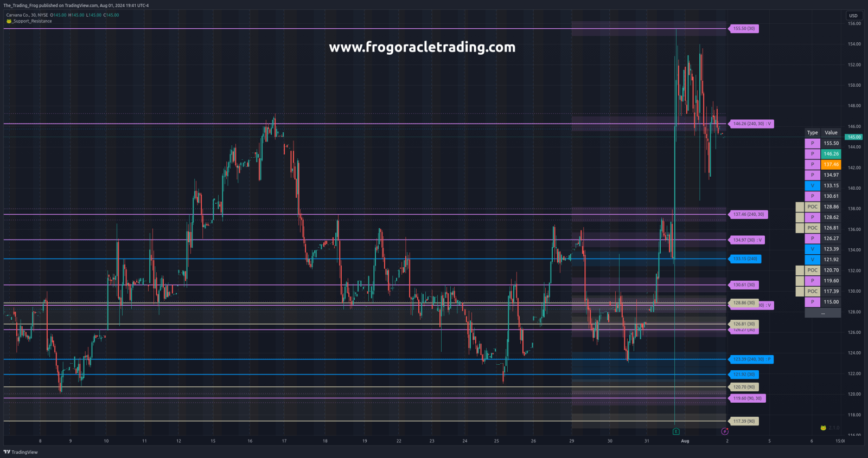Click the 119.60 value cell in the table
The width and height of the screenshot is (868, 458).
click(x=831, y=281)
